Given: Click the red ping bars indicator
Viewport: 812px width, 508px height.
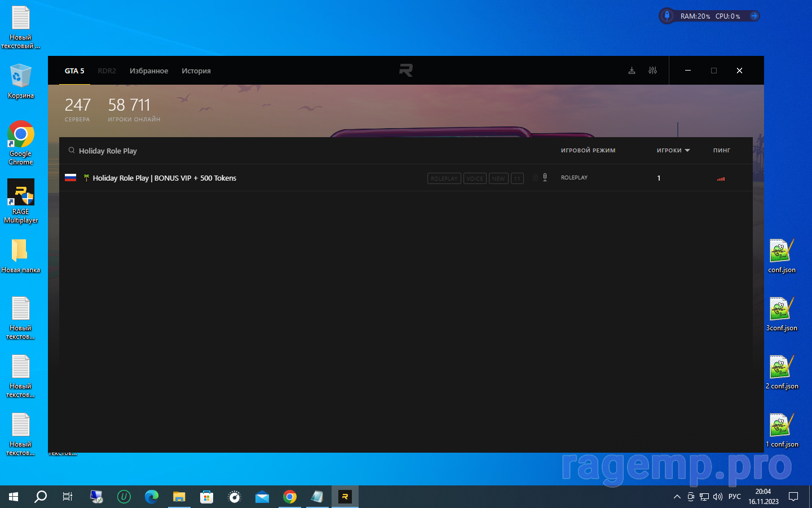Looking at the screenshot, I should click(721, 178).
